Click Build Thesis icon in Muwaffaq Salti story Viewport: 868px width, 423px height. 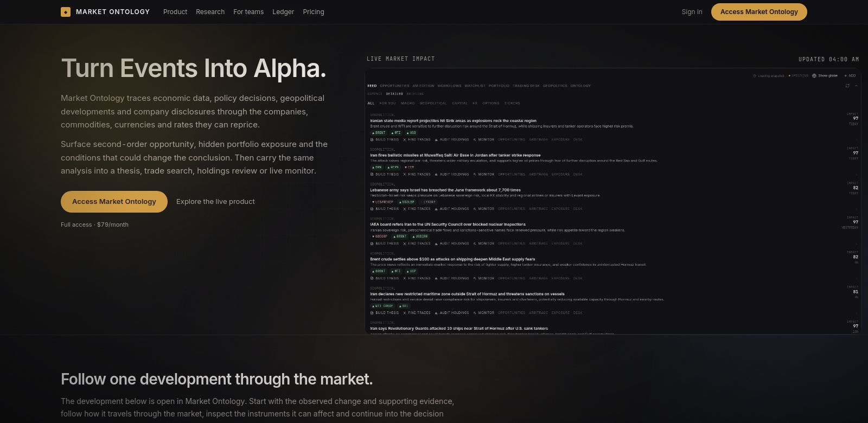point(372,175)
